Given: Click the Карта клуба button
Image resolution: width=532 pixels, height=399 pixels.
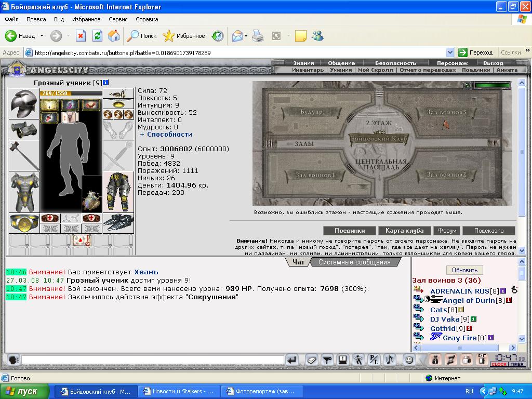Looking at the screenshot, I should pyautogui.click(x=404, y=231).
